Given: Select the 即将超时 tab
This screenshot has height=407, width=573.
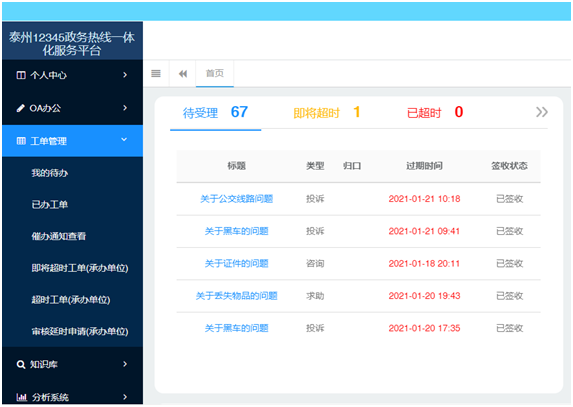Looking at the screenshot, I should point(327,113).
